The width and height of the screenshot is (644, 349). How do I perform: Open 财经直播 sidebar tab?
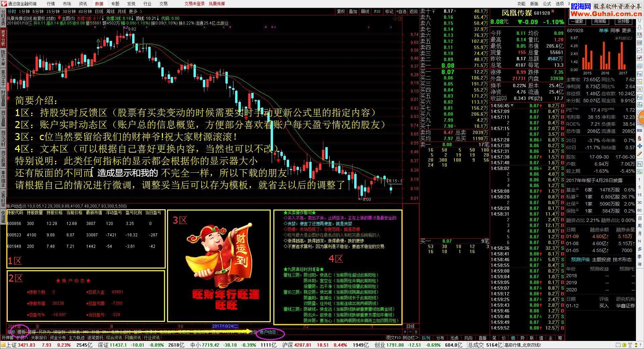(x=3, y=98)
